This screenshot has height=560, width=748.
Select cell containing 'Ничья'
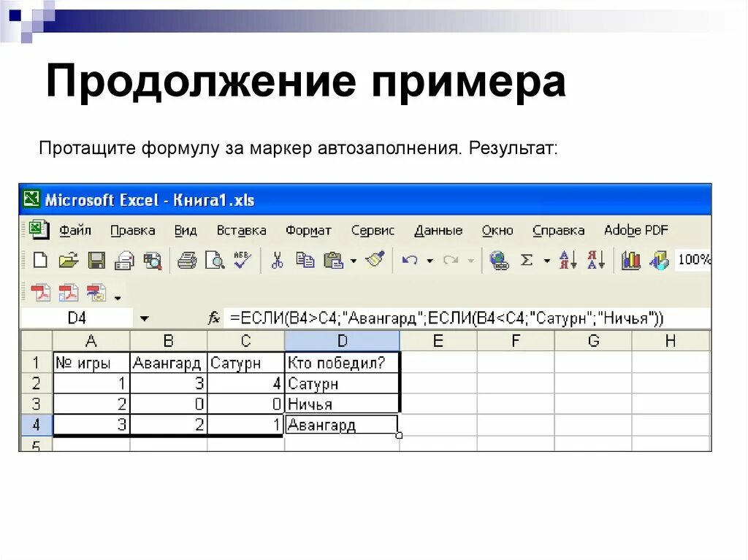coord(342,404)
